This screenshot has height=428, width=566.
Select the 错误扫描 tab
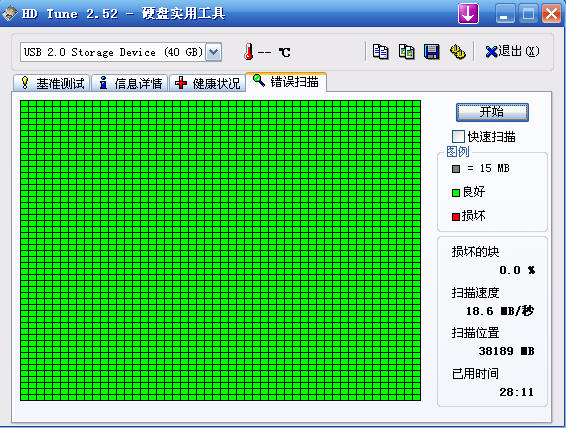[286, 82]
